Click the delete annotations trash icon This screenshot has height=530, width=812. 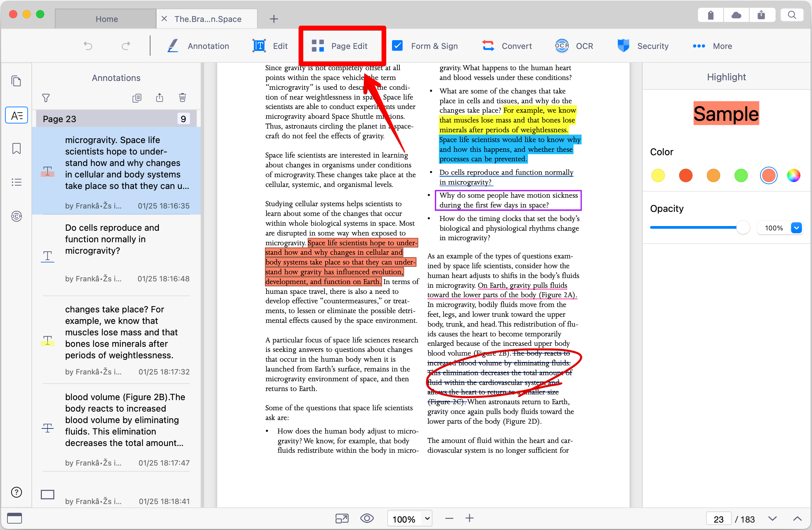pos(183,97)
